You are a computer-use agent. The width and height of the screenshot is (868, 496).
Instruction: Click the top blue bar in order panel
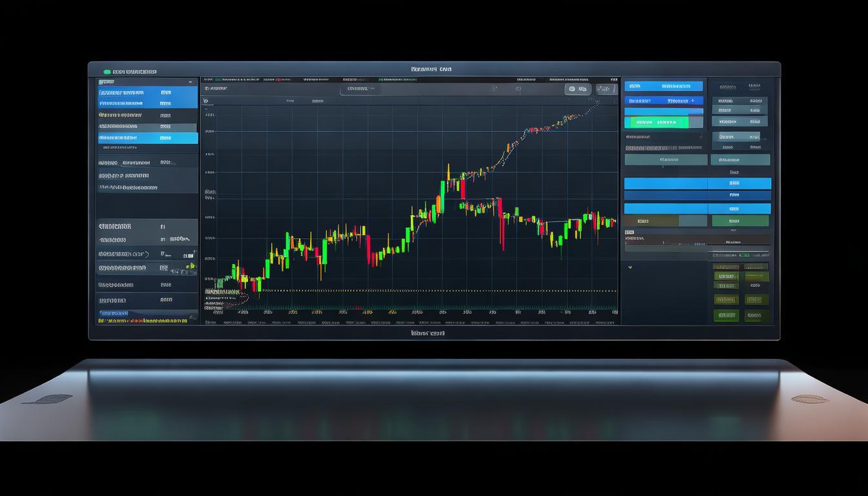(663, 86)
